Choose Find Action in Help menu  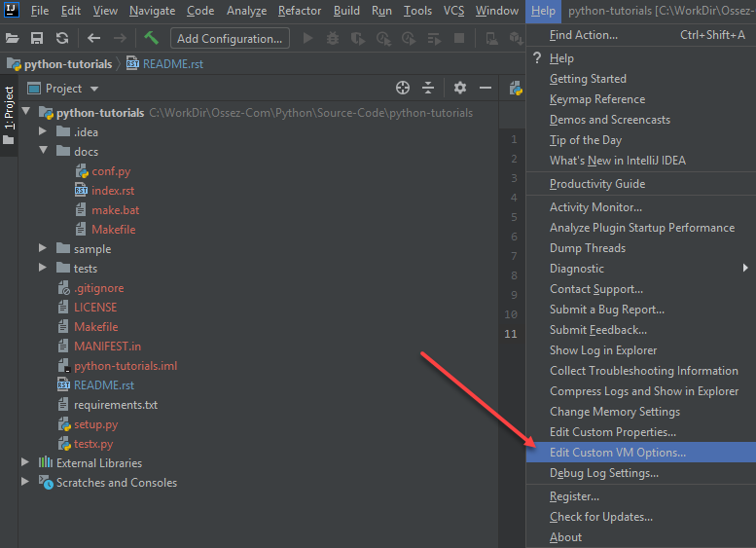click(x=641, y=35)
